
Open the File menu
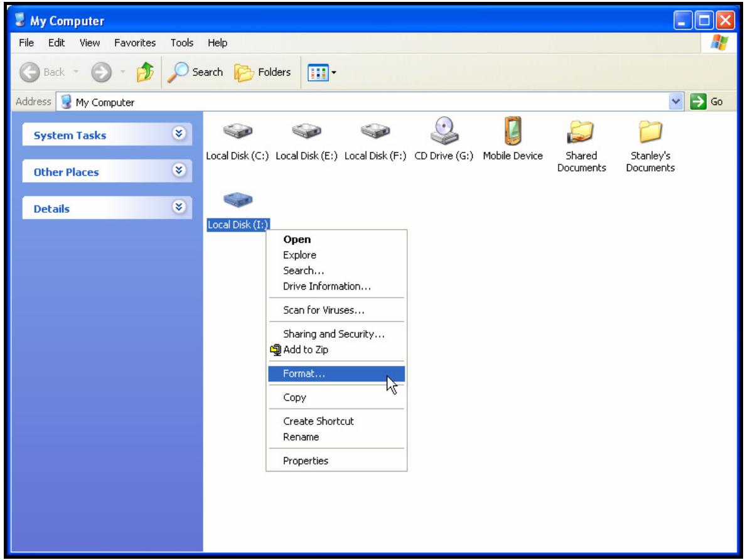[x=26, y=43]
